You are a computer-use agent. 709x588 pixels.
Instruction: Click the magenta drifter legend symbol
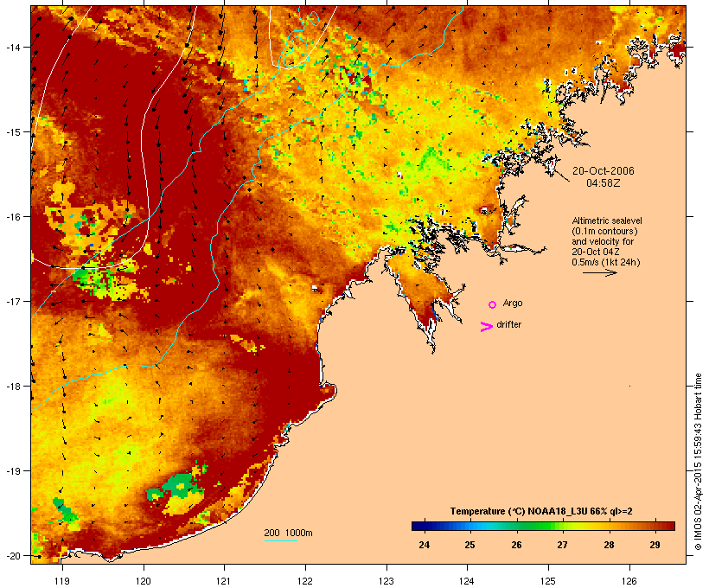click(487, 327)
